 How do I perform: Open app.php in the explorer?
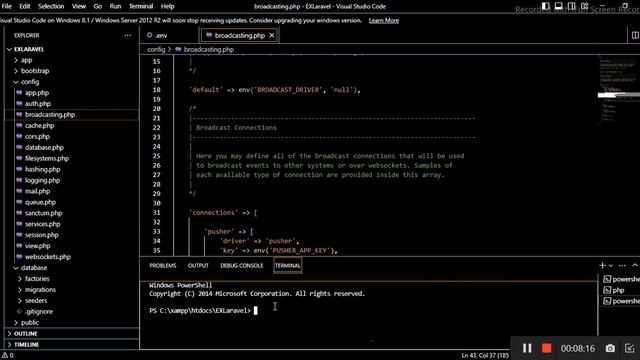37,93
